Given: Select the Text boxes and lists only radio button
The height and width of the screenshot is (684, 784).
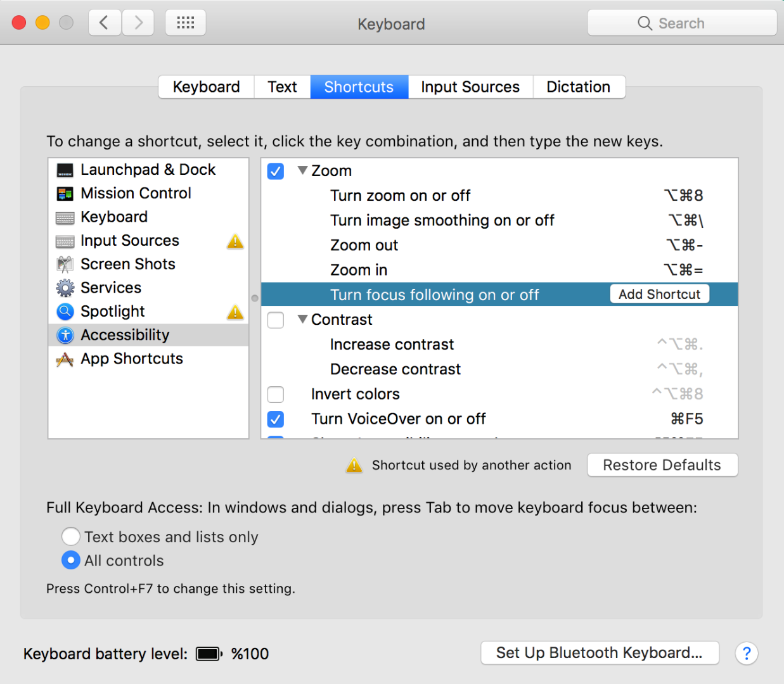Looking at the screenshot, I should [x=71, y=536].
